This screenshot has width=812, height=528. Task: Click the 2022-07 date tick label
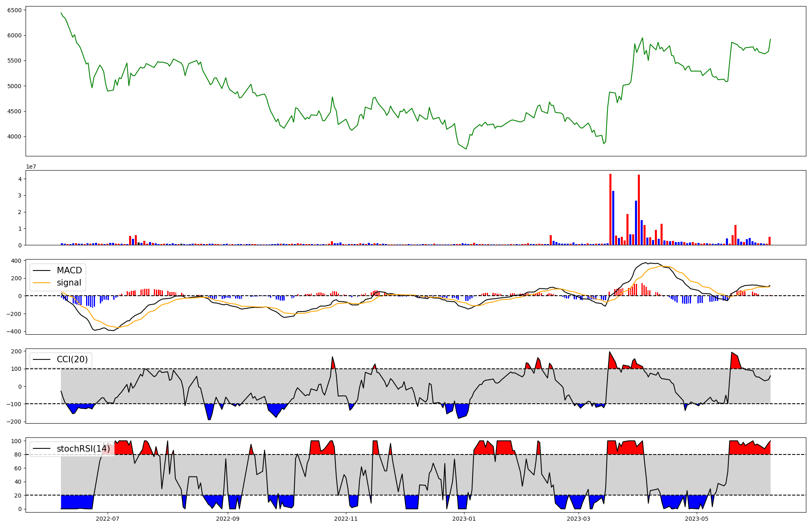coord(108,519)
